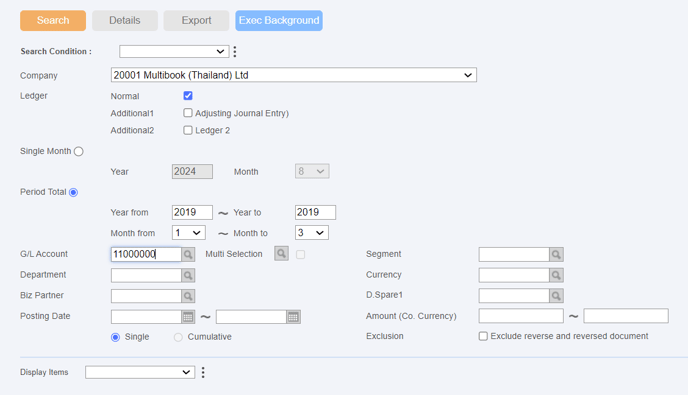Viewport: 688px width, 395px height.
Task: Open G/L Account lookup search icon
Action: (188, 254)
